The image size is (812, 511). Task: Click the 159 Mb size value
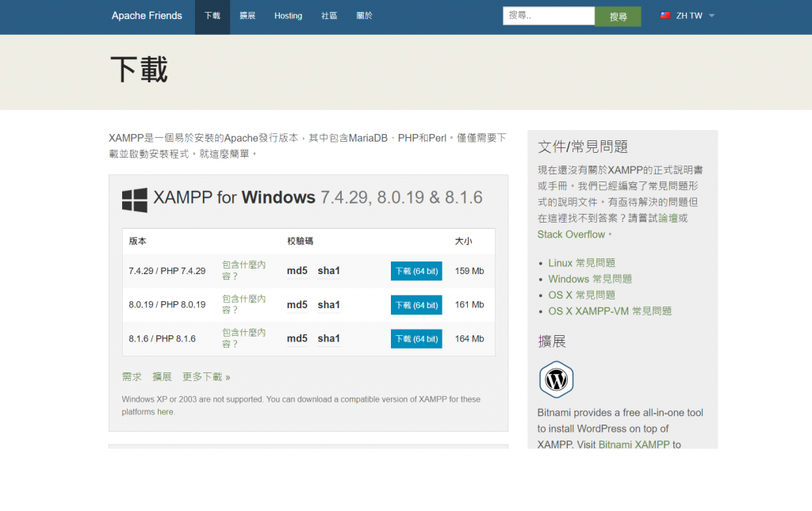(469, 271)
